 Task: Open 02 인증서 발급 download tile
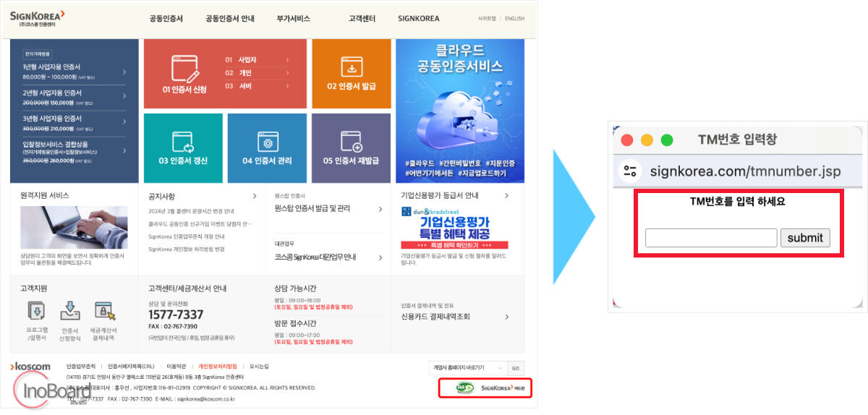[x=352, y=73]
